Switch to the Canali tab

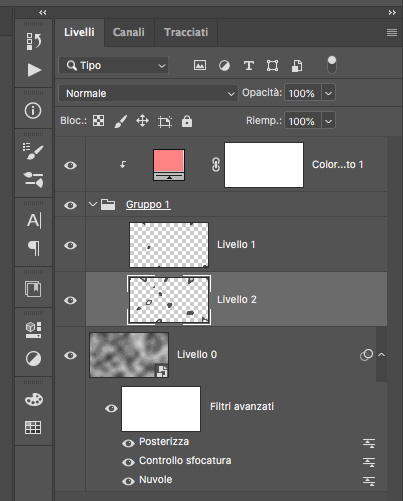coord(129,32)
